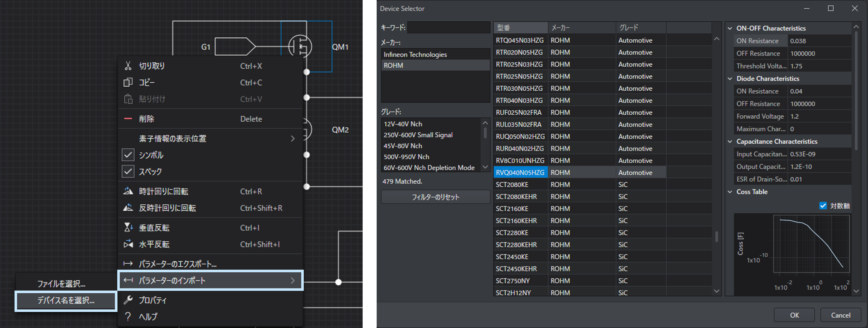Click the キーワード search field
This screenshot has width=868, height=328.
449,28
